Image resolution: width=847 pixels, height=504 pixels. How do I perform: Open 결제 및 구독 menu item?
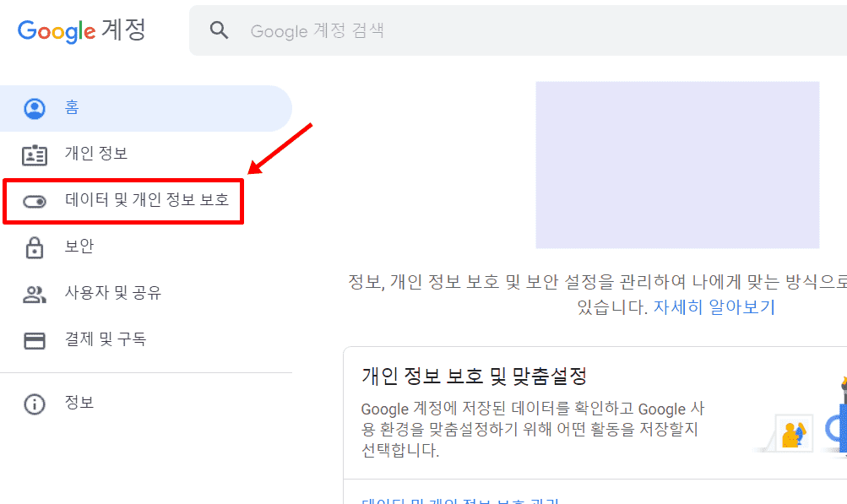pyautogui.click(x=146, y=339)
